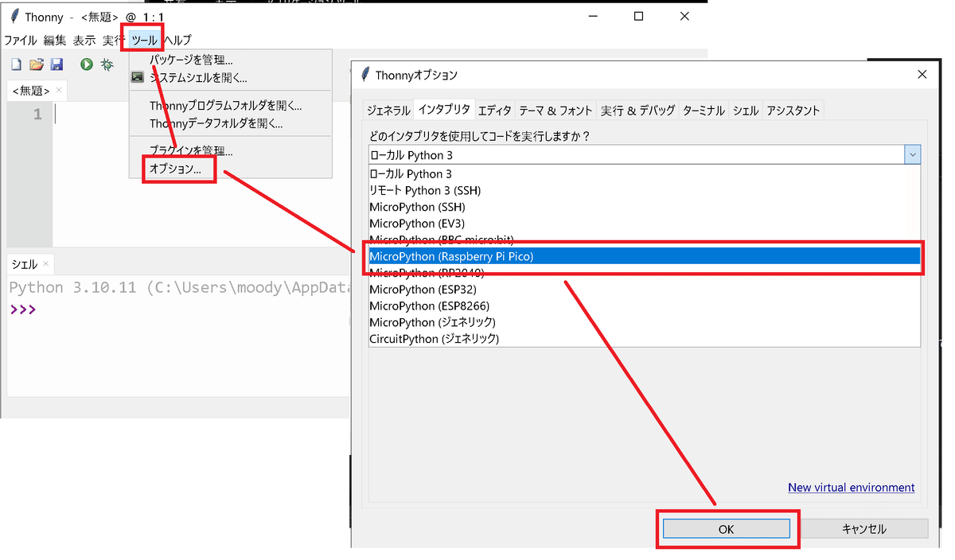Select MicroPython (SSH) option
This screenshot has height=560, width=955.
[645, 207]
